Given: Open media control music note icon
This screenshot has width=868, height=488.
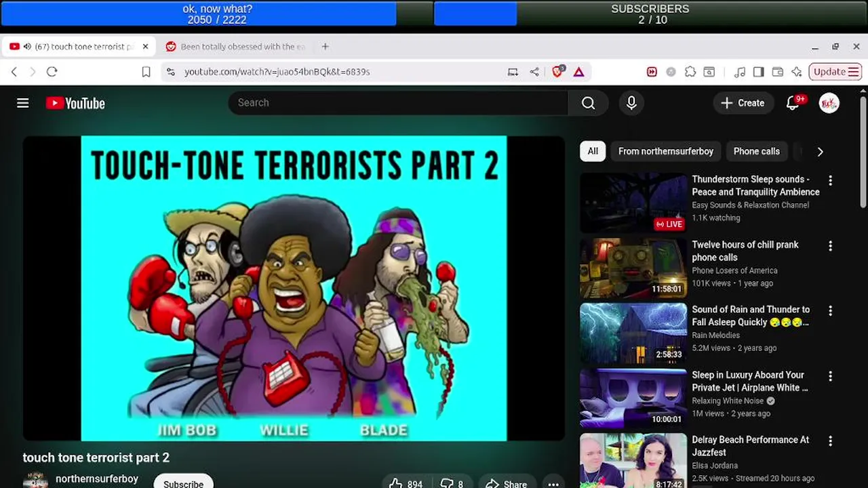Looking at the screenshot, I should [x=740, y=72].
